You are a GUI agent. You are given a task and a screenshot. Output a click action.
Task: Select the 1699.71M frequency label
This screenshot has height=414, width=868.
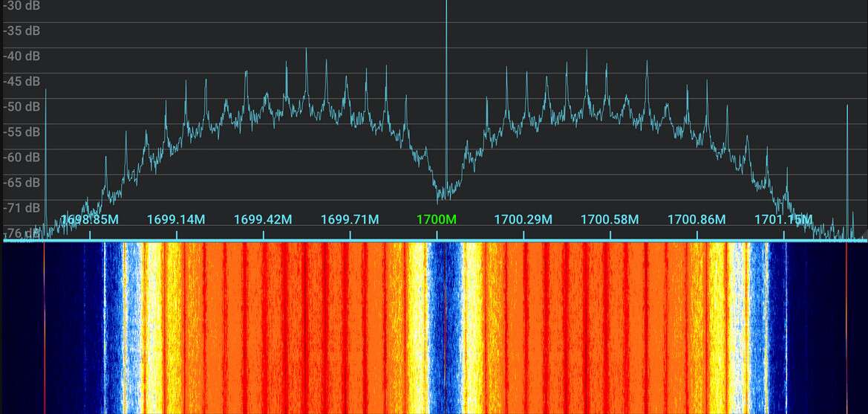click(350, 219)
